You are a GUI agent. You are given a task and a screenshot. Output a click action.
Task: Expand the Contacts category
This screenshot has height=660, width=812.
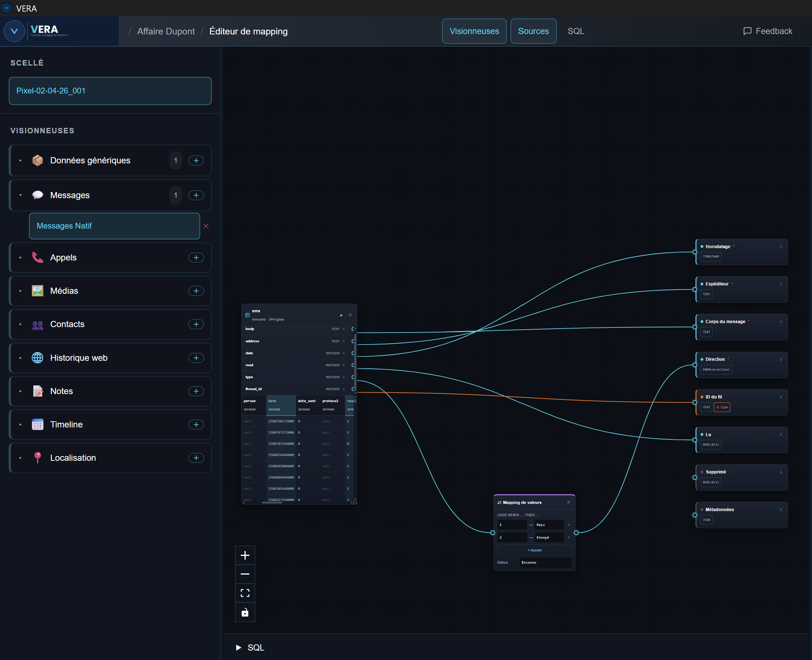21,324
